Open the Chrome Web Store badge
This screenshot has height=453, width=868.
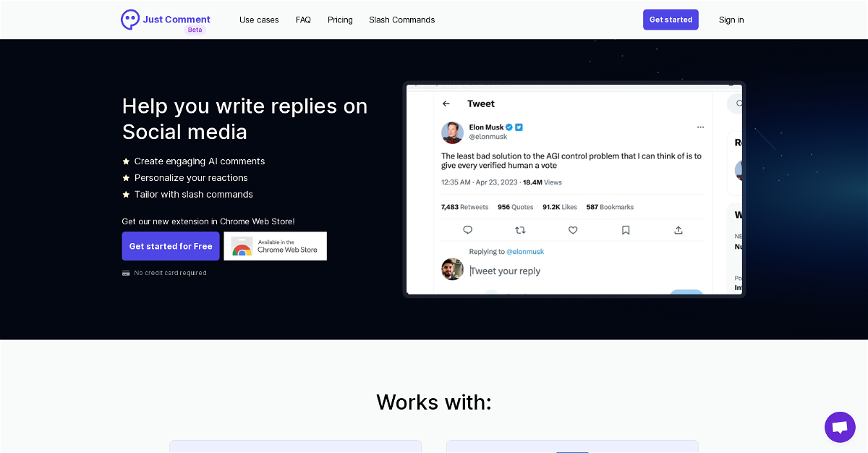276,246
